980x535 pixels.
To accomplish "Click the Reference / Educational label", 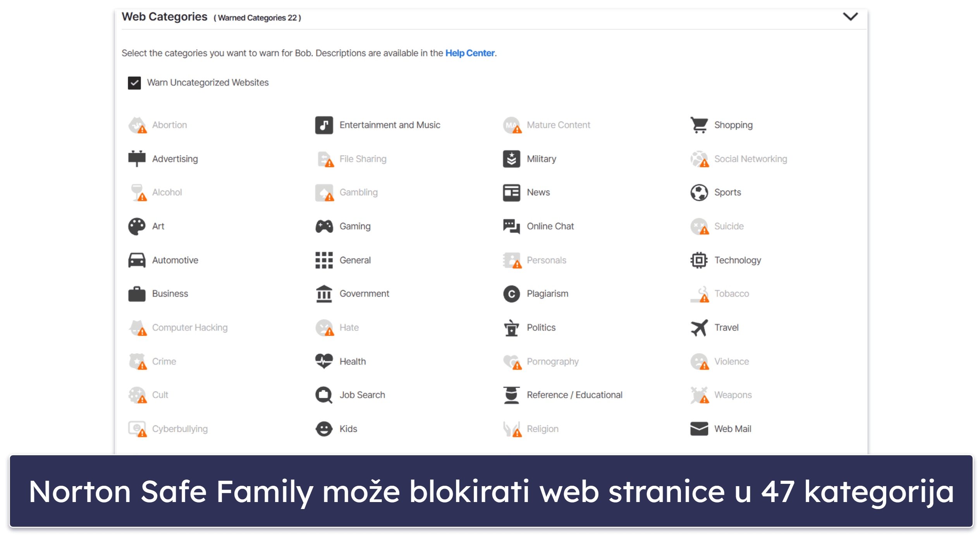I will pyautogui.click(x=574, y=395).
